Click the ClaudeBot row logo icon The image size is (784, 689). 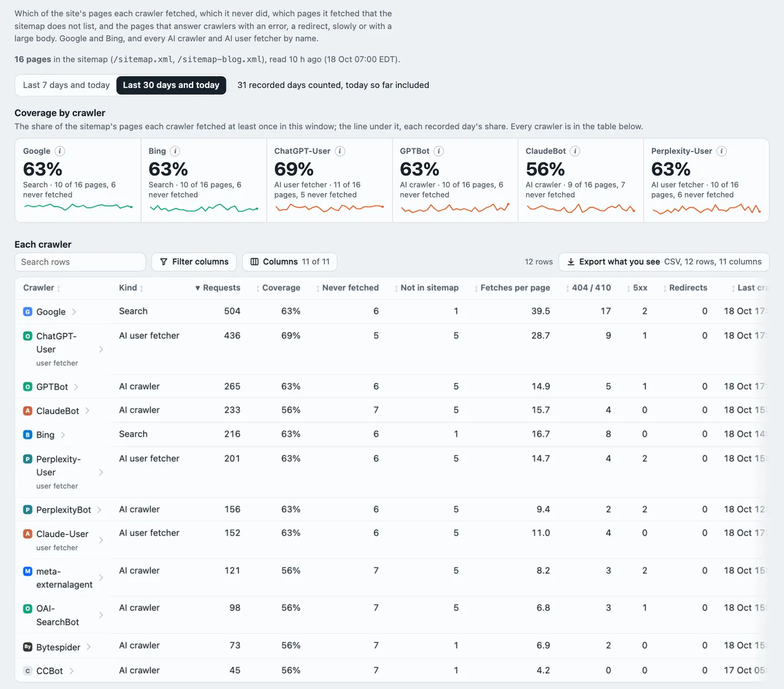click(27, 411)
